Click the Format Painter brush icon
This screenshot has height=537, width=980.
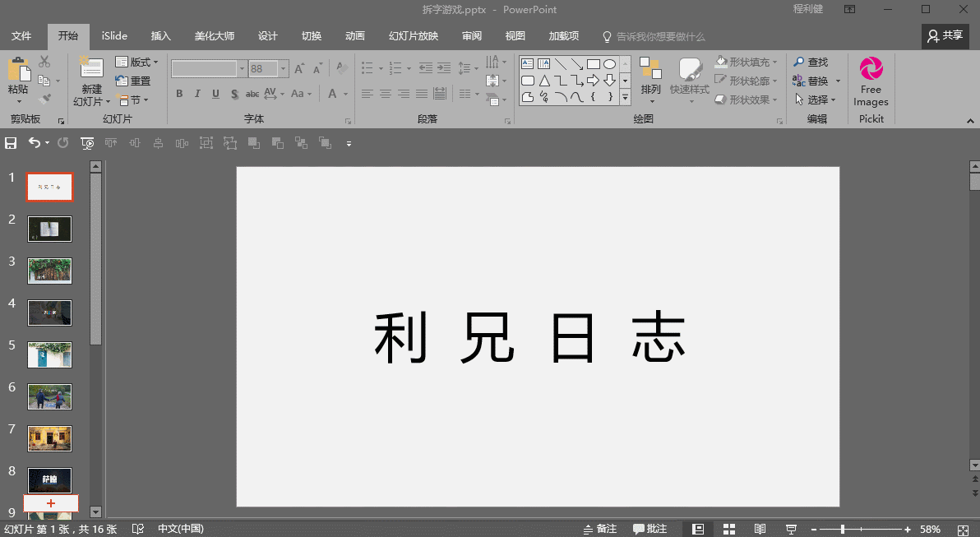tap(44, 99)
